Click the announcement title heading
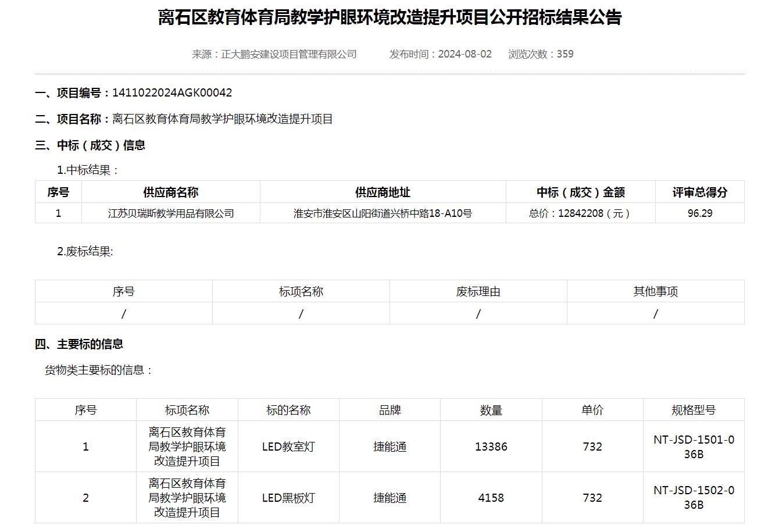 (390, 17)
